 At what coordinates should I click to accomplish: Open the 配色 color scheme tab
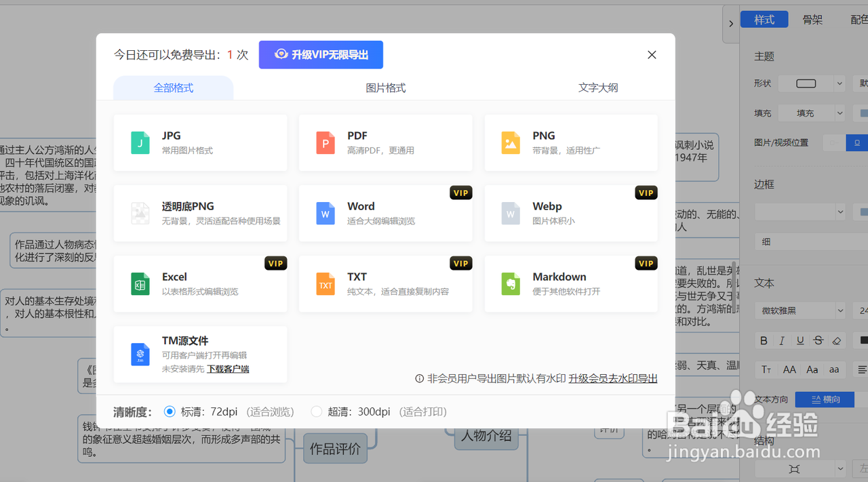[859, 20]
